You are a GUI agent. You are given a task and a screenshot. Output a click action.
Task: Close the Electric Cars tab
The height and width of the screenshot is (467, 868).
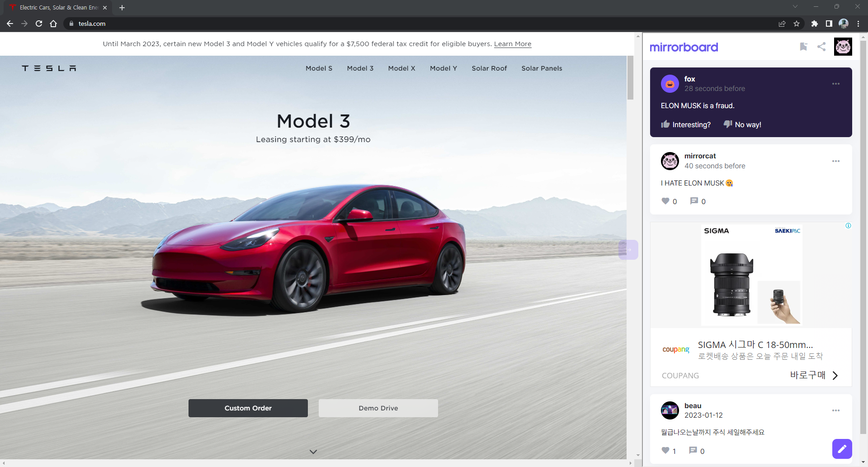coord(105,8)
